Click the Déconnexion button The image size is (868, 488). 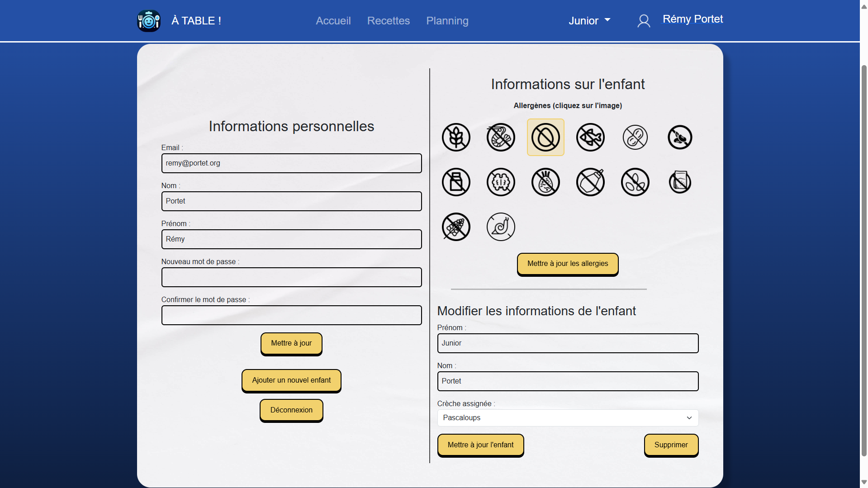tap(291, 410)
